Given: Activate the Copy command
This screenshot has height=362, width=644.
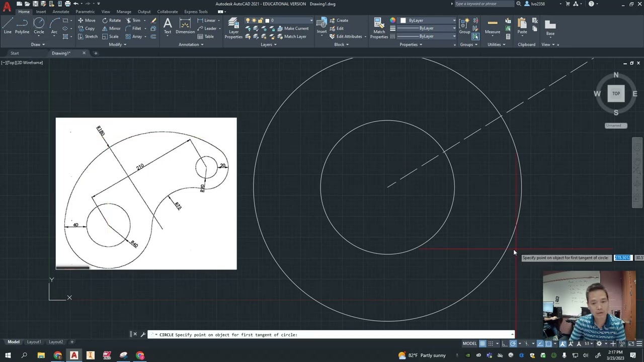Looking at the screenshot, I should coord(87,29).
